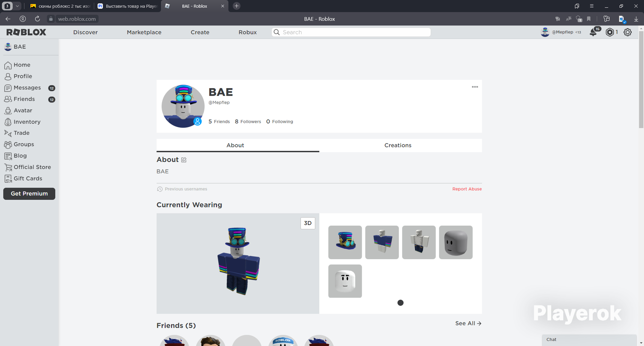
Task: Go back in the browser
Action: (8, 19)
